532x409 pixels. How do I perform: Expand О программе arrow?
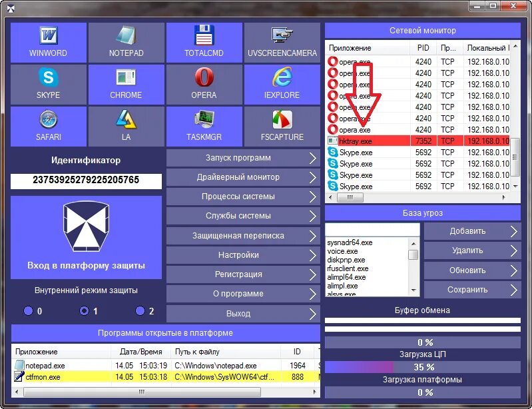[x=313, y=294]
